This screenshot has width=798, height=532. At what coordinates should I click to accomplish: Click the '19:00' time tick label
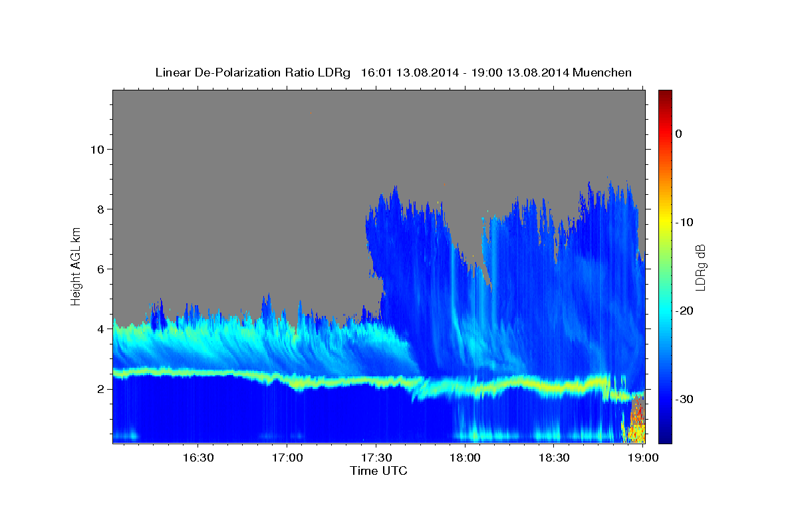pos(642,458)
